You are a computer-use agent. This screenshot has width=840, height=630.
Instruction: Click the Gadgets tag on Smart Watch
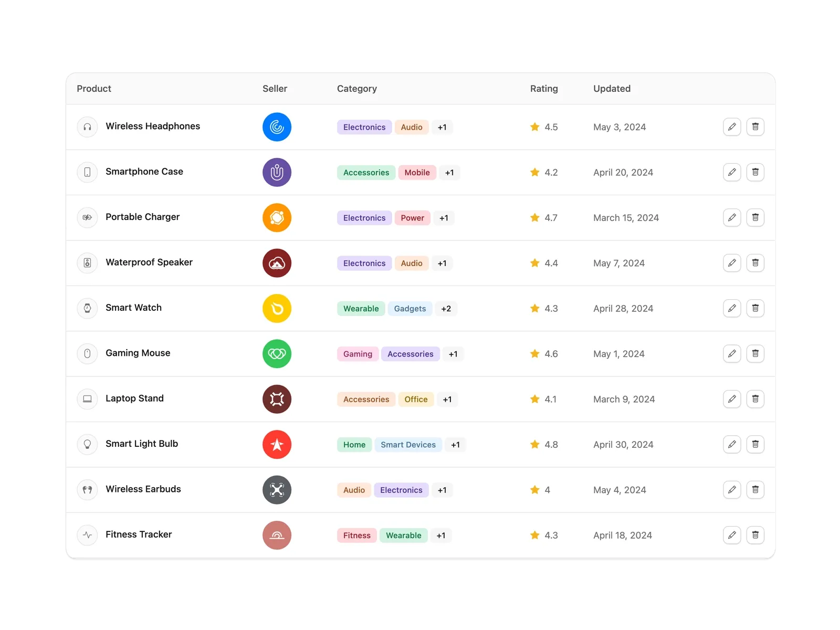tap(410, 309)
